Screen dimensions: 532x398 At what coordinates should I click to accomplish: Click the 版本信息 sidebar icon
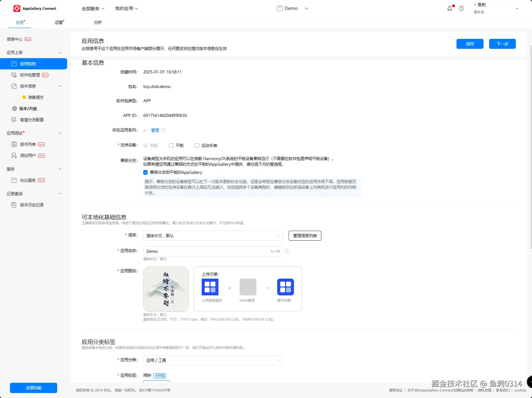tap(14, 86)
